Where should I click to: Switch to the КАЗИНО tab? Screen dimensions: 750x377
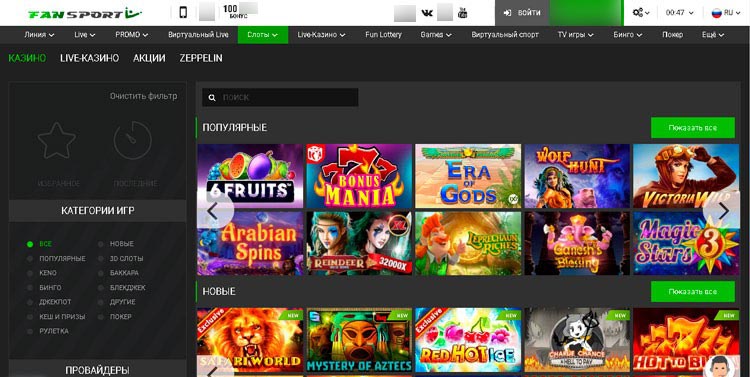coord(27,58)
